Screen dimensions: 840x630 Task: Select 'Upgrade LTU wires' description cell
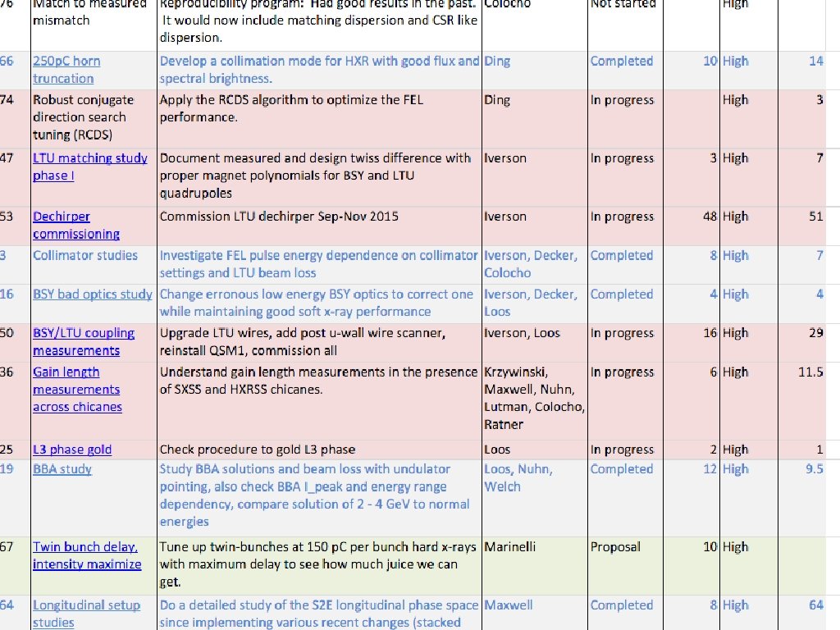319,342
